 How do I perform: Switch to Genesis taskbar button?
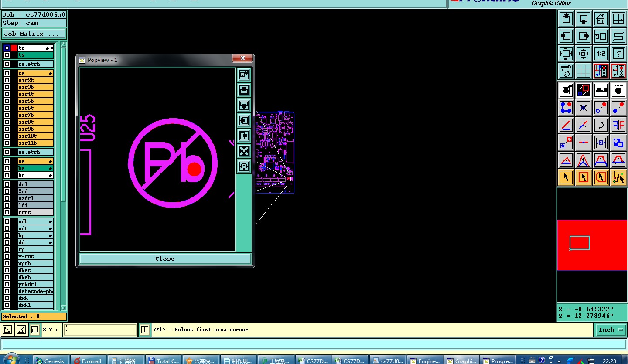pyautogui.click(x=51, y=361)
